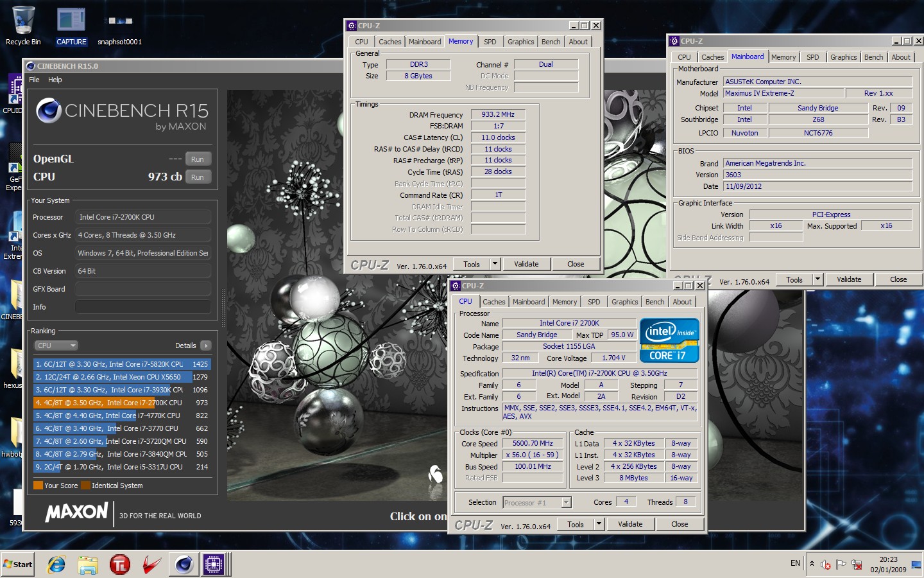
Task: Switch to Memory tab in front CPU-Z window
Action: pyautogui.click(x=565, y=302)
